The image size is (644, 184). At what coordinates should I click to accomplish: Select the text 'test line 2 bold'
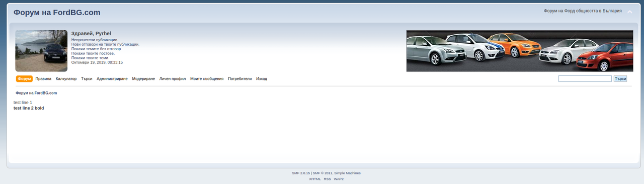click(29, 108)
